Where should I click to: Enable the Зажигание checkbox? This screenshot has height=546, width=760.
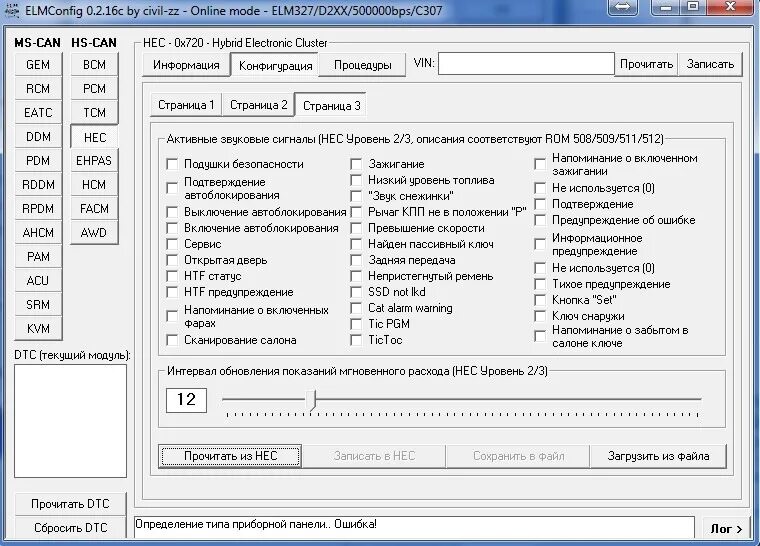[x=356, y=164]
